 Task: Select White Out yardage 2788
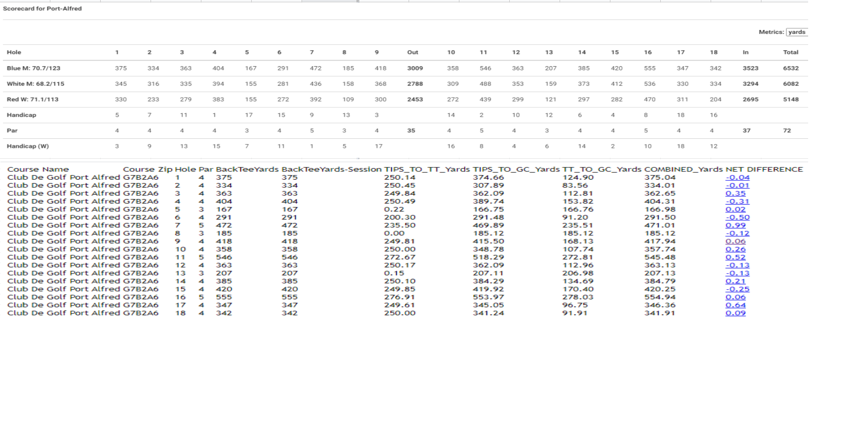click(415, 84)
